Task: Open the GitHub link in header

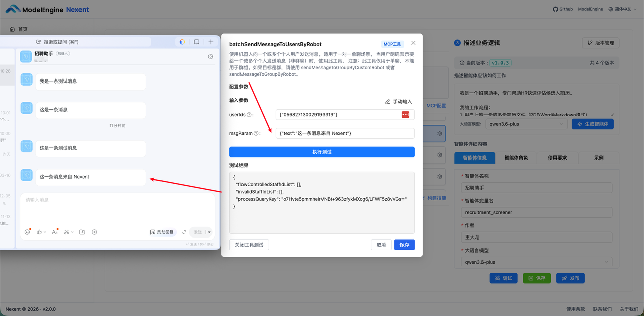Action: (562, 9)
